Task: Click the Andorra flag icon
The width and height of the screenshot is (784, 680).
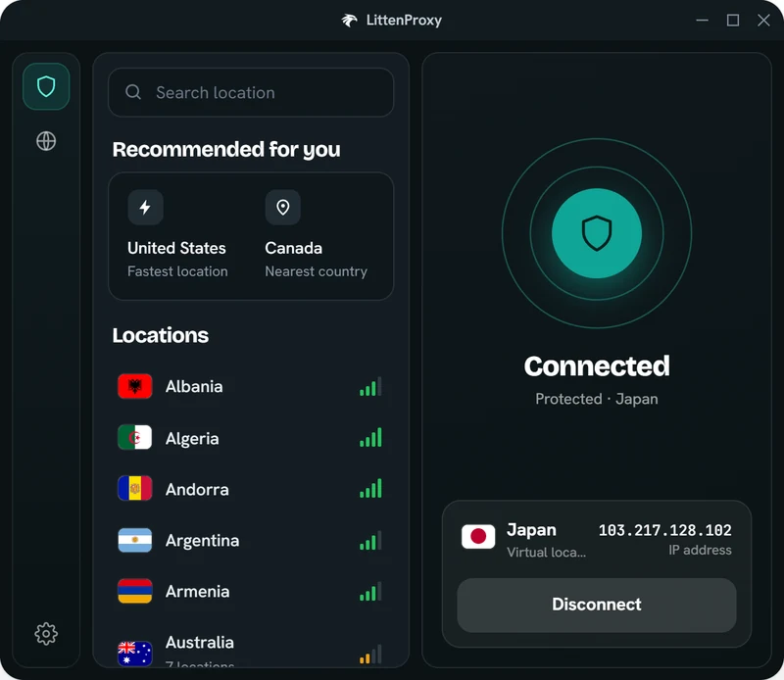Action: pos(135,489)
